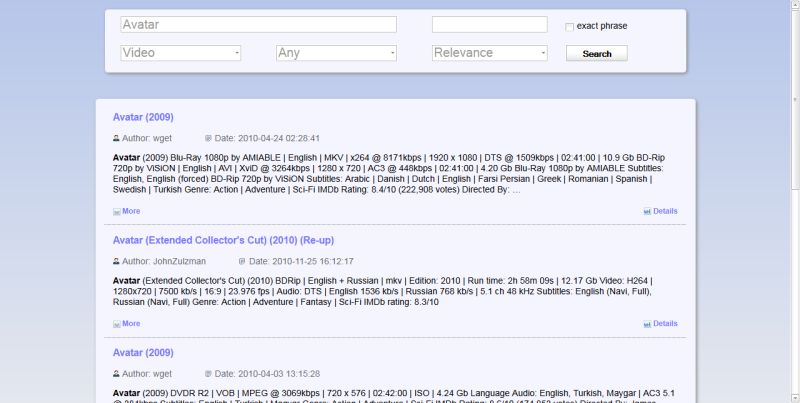Click More under the Extended Collector's Cut result
The image size is (800, 403).
[131, 323]
